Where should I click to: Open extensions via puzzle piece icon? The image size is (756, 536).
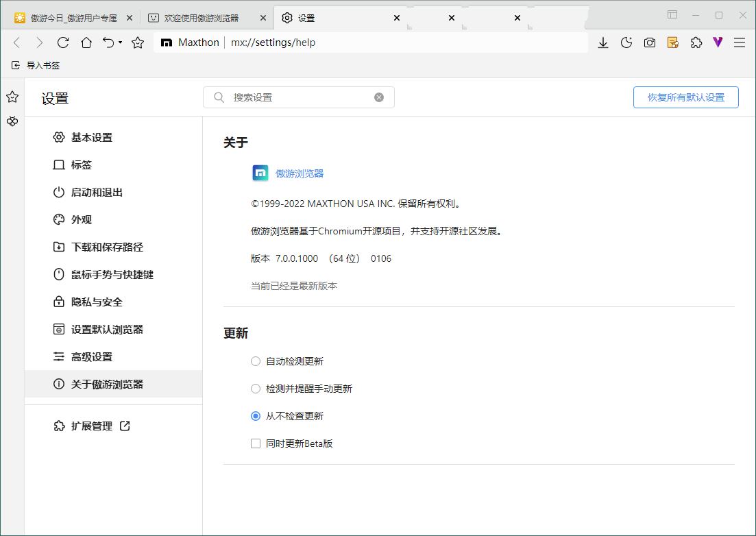point(696,42)
